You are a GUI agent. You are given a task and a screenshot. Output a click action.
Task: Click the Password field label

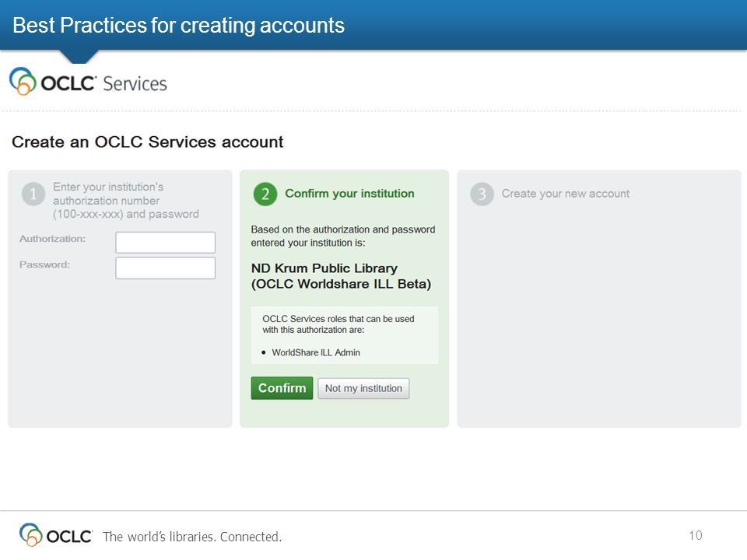click(x=45, y=264)
